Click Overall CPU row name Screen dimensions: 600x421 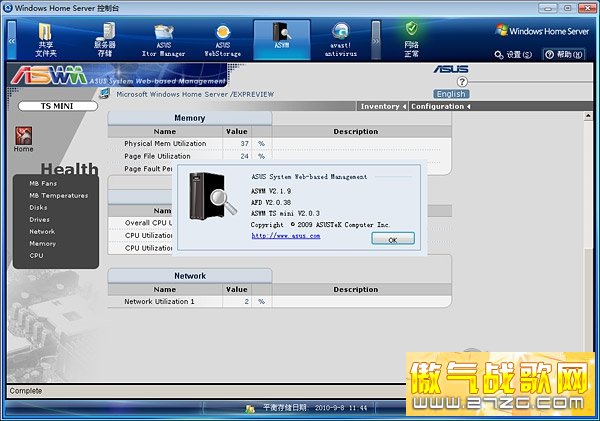(148, 223)
